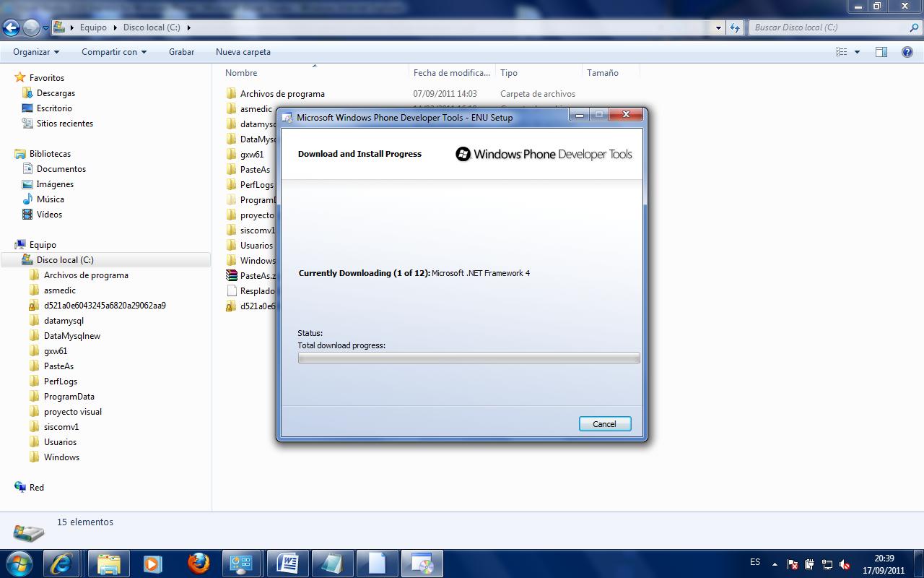
Task: Click the Grabar toolbar item
Action: click(181, 52)
